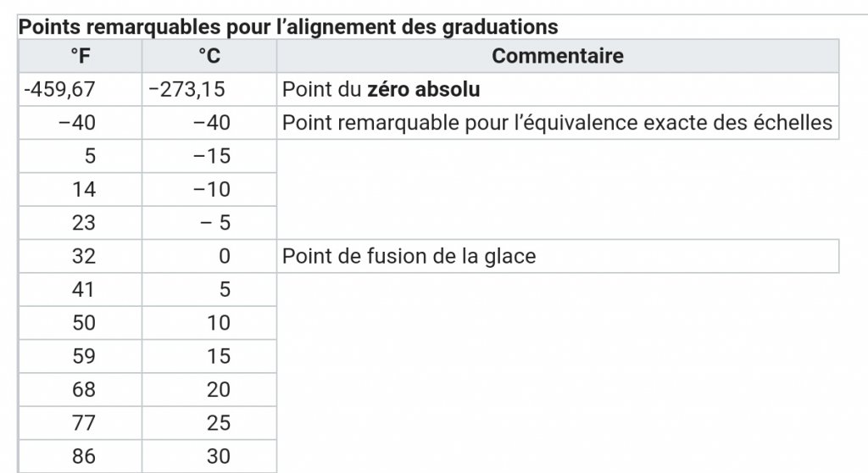Image resolution: width=868 pixels, height=473 pixels.
Task: Select the 0 Celsius cell
Action: coord(209,256)
